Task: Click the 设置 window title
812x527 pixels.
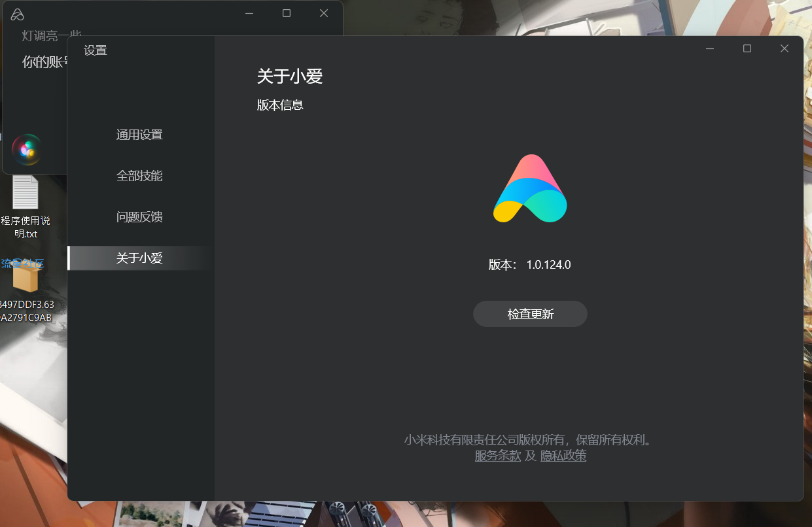Action: [x=96, y=50]
